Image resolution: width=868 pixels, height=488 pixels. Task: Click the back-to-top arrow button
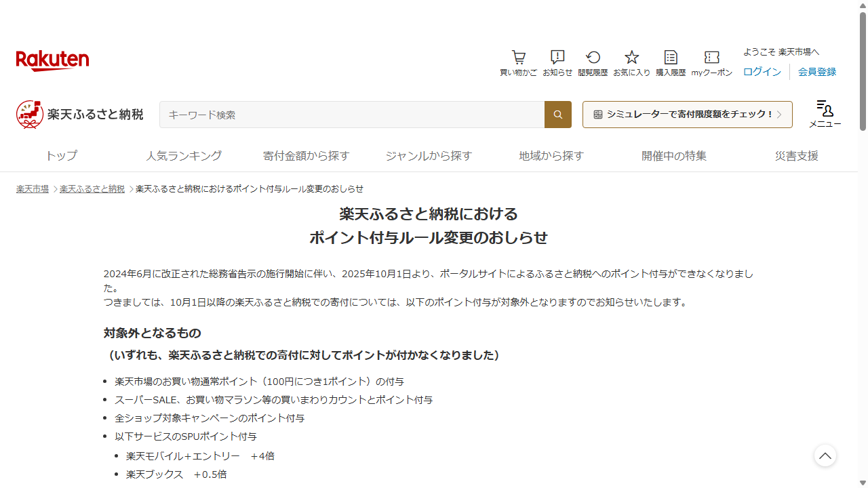point(825,455)
